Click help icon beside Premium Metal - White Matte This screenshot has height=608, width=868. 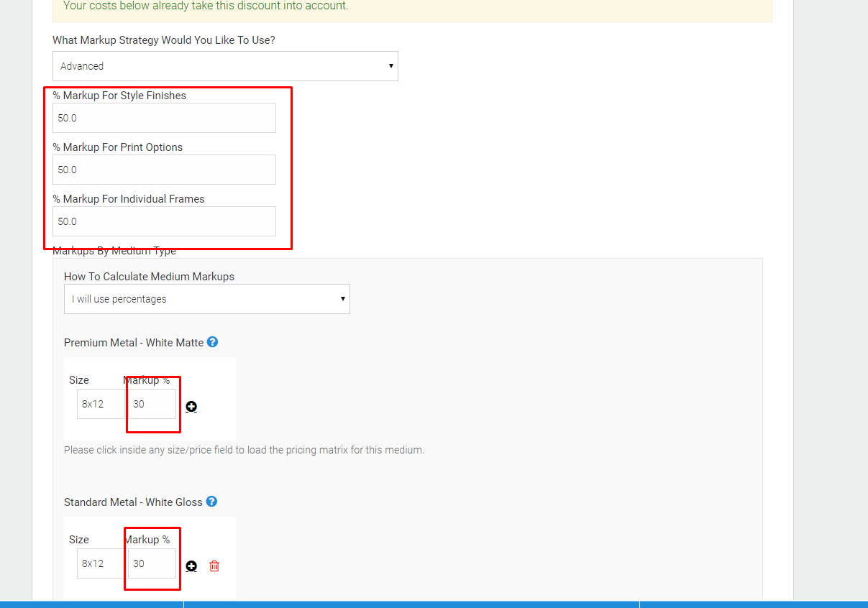click(212, 342)
